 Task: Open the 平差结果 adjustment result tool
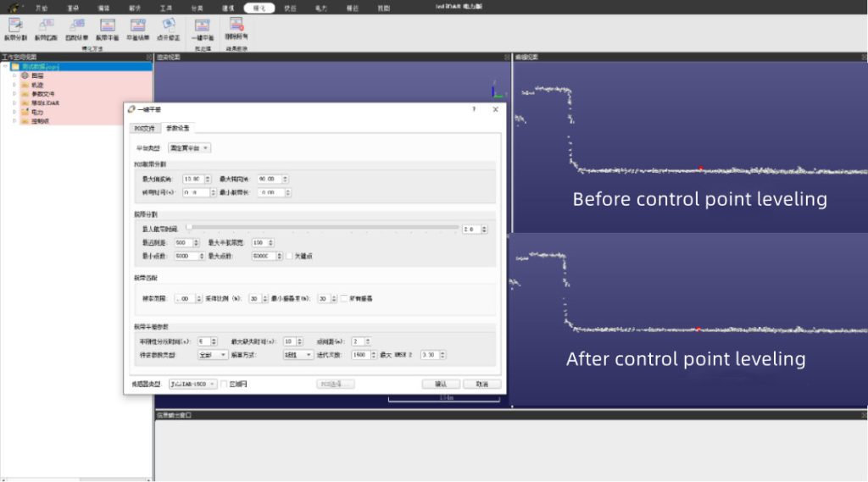click(x=138, y=29)
